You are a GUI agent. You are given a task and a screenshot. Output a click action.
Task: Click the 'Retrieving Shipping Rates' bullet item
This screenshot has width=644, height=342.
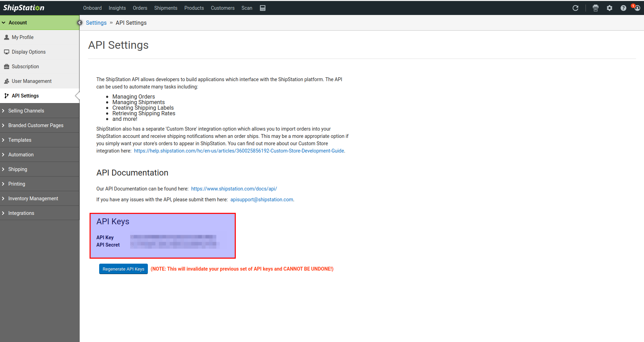click(144, 113)
